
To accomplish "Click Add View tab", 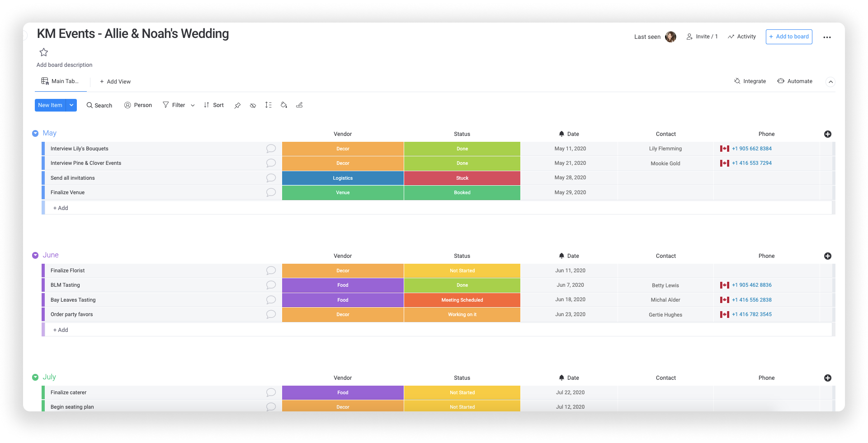I will pos(115,82).
